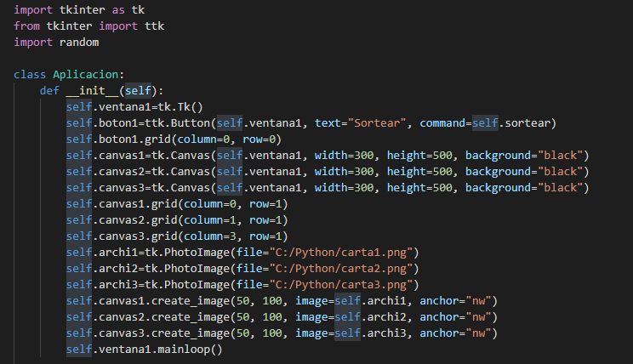633x364 pixels.
Task: Click the "C:/Python/carta3.png" path string
Action: [x=341, y=285]
